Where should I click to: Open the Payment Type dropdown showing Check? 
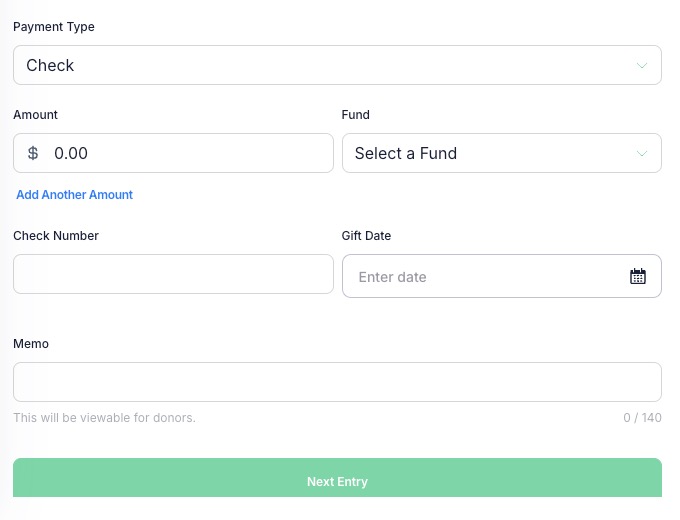click(x=337, y=65)
